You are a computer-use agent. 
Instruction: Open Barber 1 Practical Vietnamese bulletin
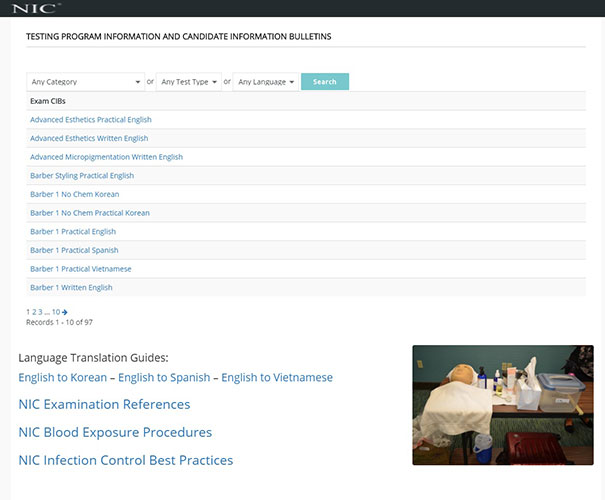click(81, 269)
